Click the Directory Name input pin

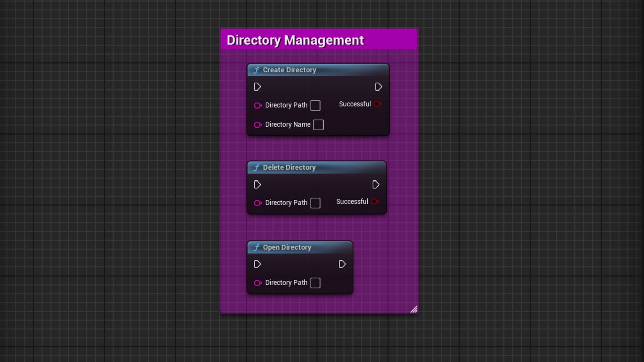258,125
